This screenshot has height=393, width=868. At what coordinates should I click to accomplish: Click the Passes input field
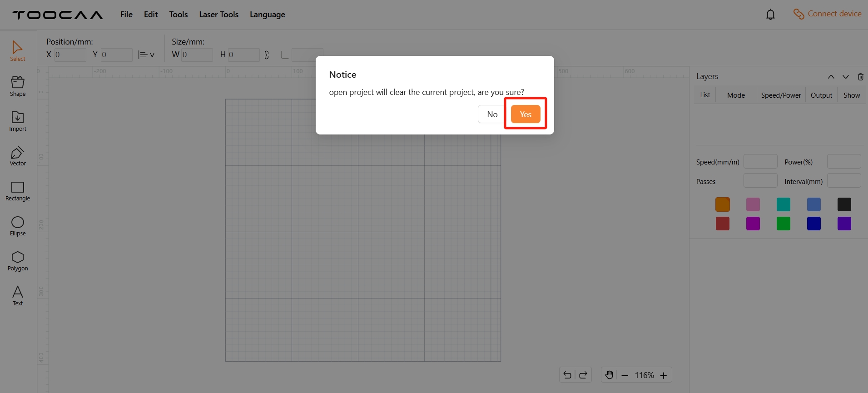click(760, 180)
